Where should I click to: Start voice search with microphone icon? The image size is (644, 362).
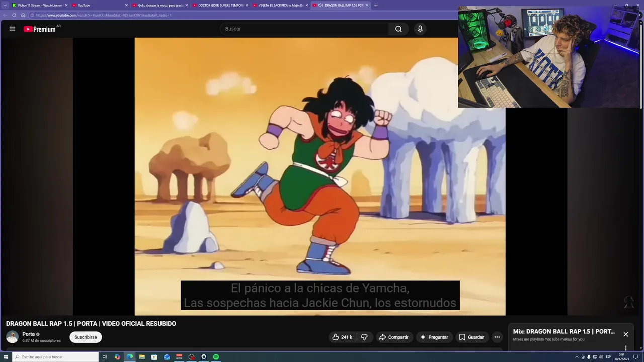pos(420,29)
